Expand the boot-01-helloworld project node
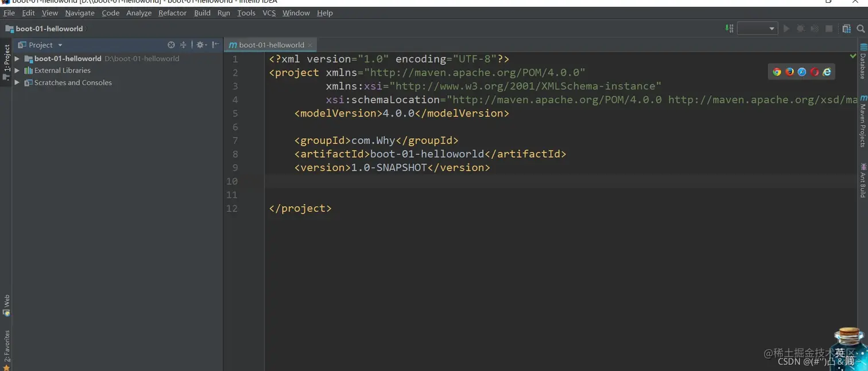This screenshot has width=868, height=371. 17,58
